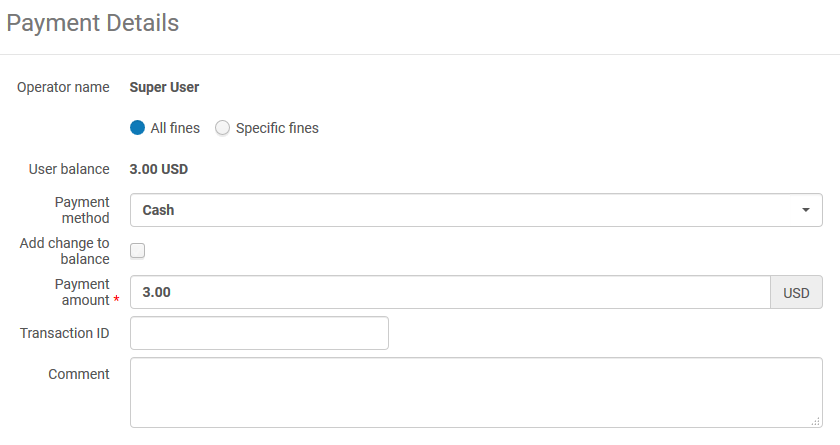Click the Payment Details heading
840x445 pixels.
pos(93,23)
